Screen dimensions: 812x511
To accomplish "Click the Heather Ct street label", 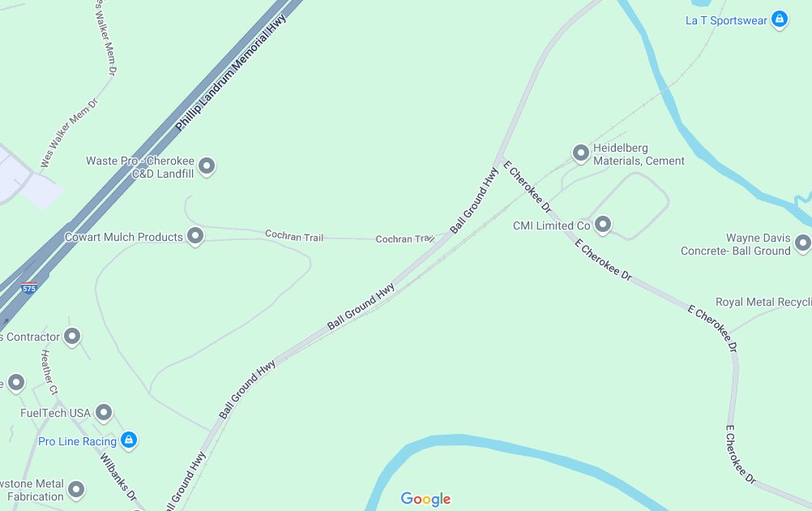I will pos(49,372).
